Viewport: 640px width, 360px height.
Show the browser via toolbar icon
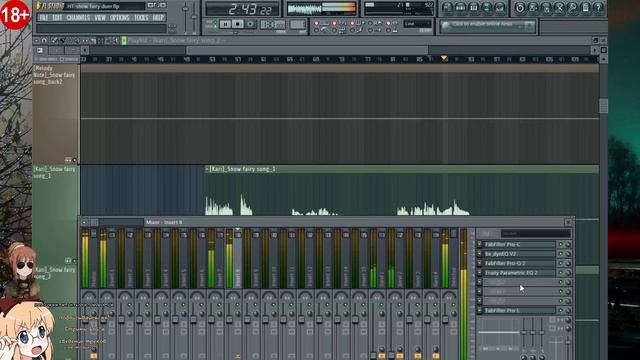(487, 7)
